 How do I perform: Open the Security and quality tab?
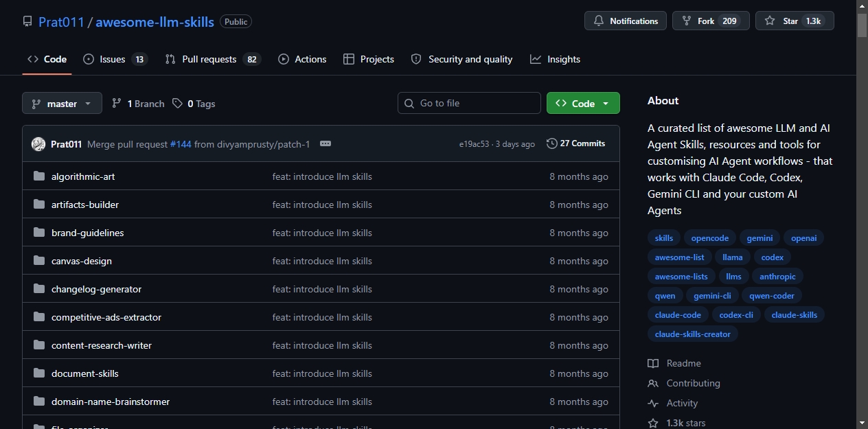pos(461,59)
